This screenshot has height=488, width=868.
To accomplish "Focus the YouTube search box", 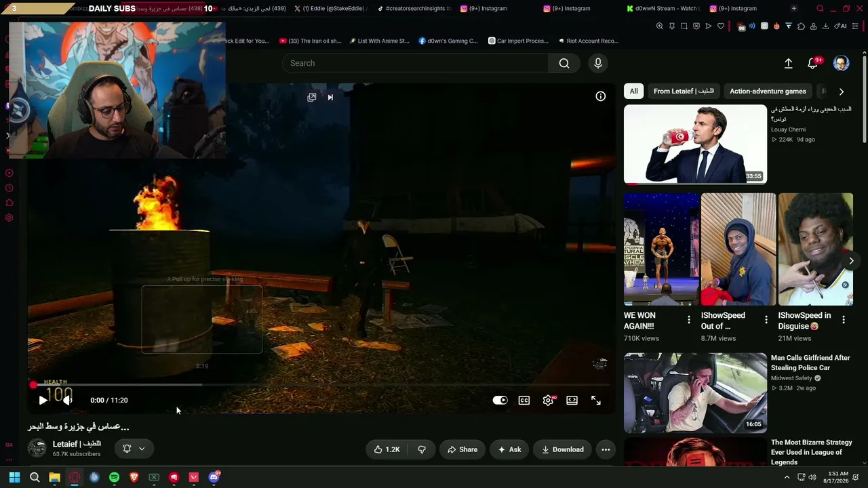I will (415, 63).
